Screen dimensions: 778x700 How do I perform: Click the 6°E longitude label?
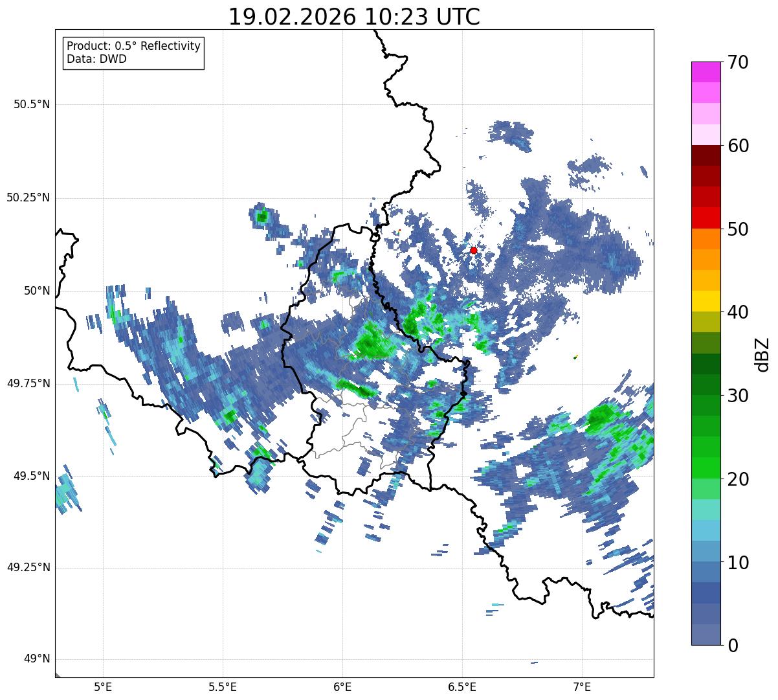[x=342, y=686]
